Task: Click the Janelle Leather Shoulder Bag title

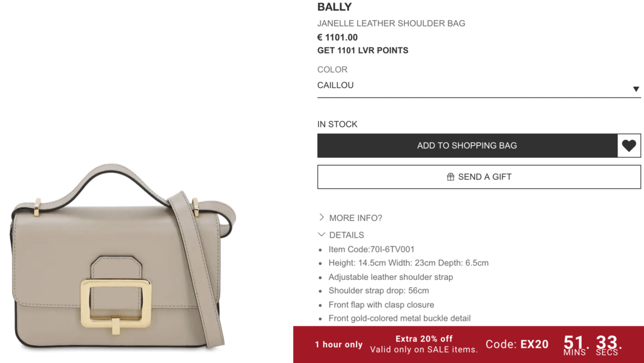Action: (x=391, y=23)
